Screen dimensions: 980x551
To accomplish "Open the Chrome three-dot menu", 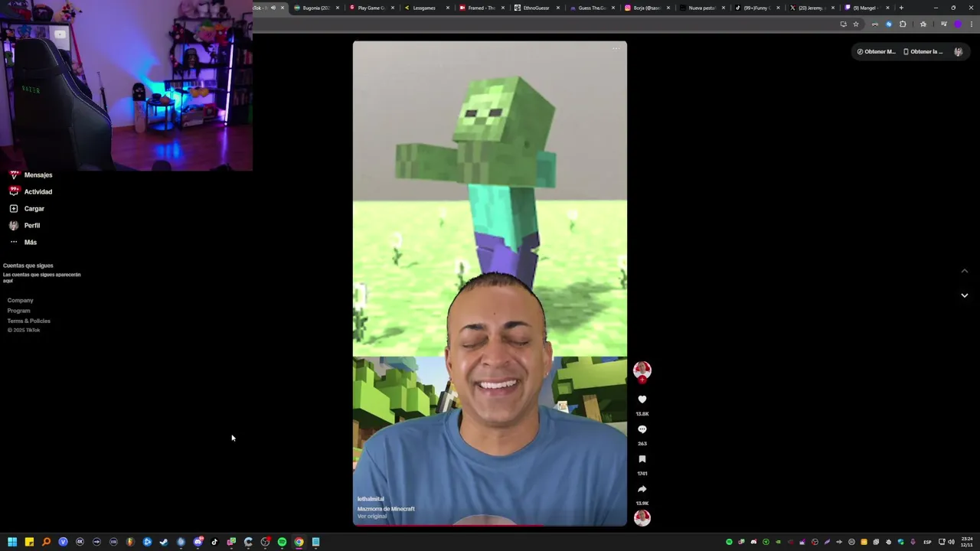I will coord(971,24).
